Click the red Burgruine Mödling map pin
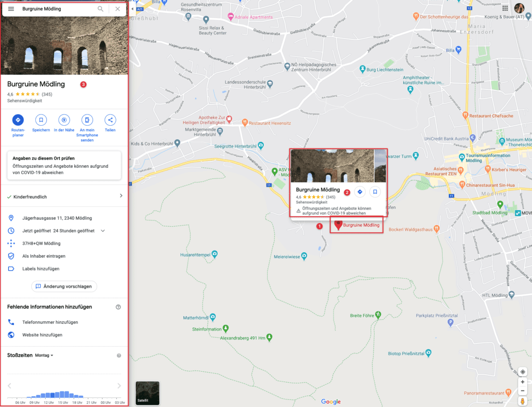The image size is (532, 407). [x=338, y=225]
